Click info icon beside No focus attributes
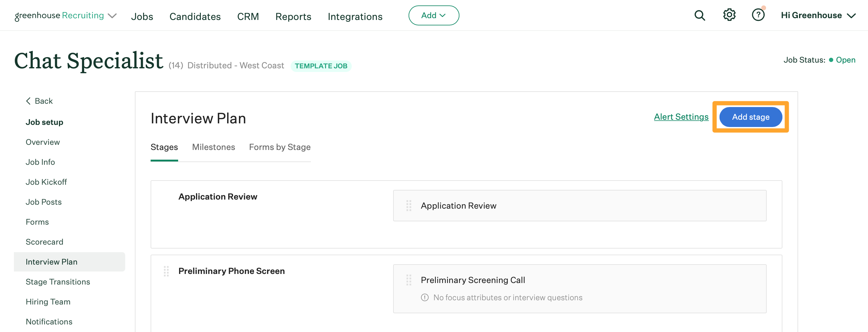Viewport: 868px width, 332px height. [x=425, y=298]
